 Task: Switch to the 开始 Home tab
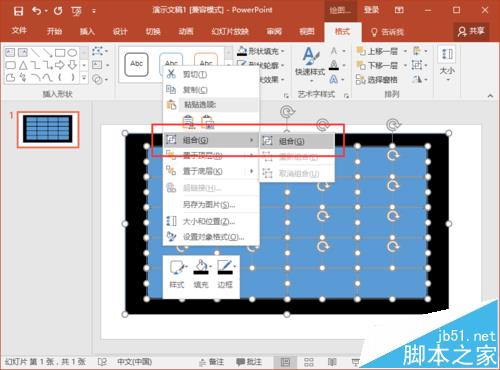[x=54, y=31]
